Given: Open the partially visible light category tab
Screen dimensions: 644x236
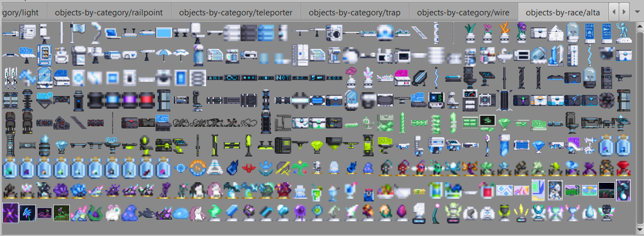Looking at the screenshot, I should 23,12.
